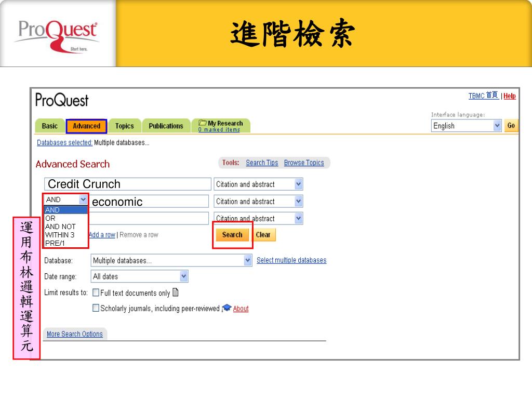The height and width of the screenshot is (399, 532).
Task: Open the Database Multiple databases dropdown
Action: pos(171,260)
